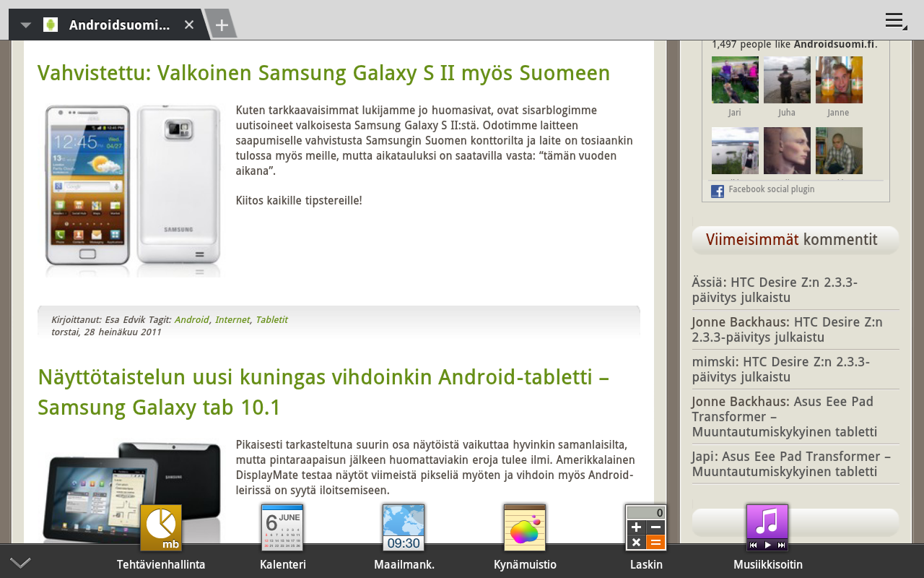Click the Facebook logo icon
Image resolution: width=924 pixels, height=578 pixels.
coord(718,191)
